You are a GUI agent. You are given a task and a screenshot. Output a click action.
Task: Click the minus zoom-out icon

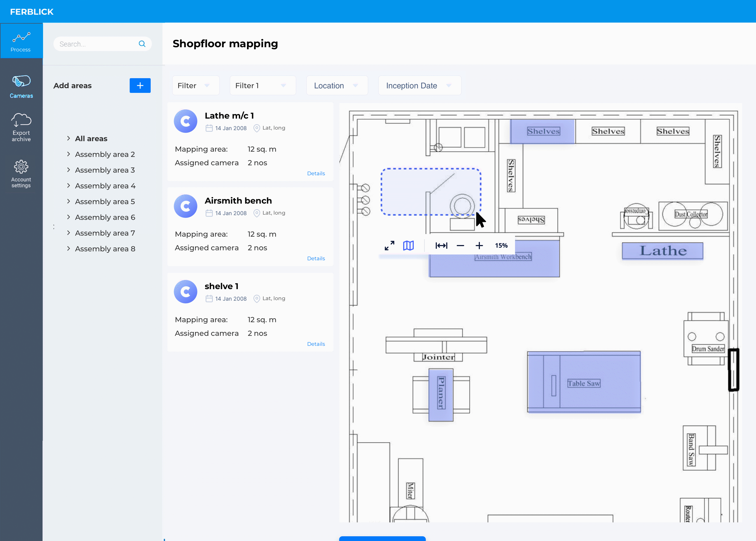460,246
